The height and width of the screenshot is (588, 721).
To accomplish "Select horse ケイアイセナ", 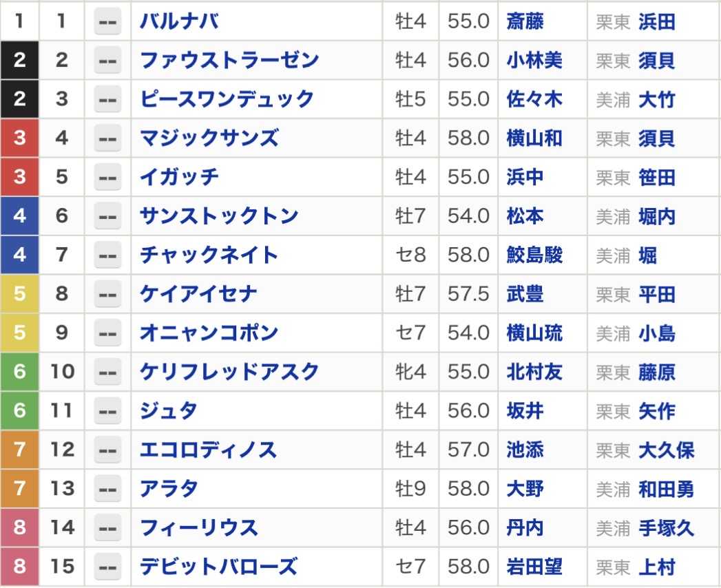I will point(198,294).
